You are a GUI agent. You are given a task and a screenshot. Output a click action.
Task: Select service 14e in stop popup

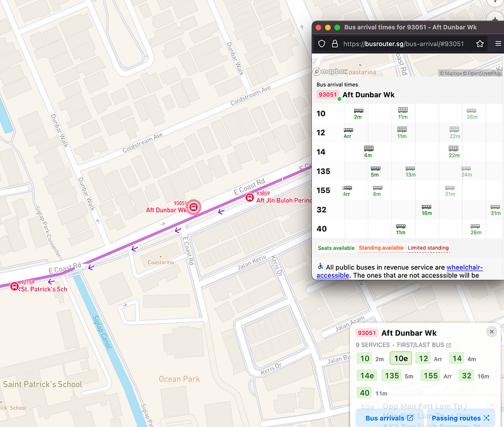click(x=367, y=376)
